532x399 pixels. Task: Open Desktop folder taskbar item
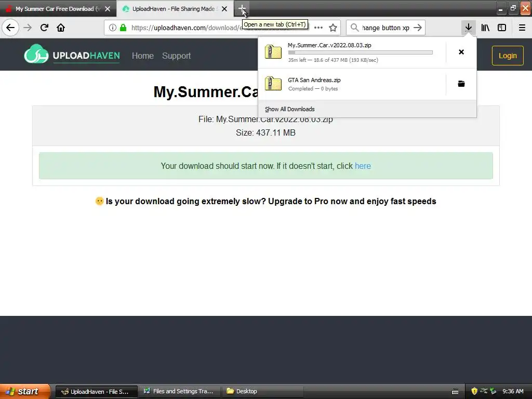coord(262,391)
